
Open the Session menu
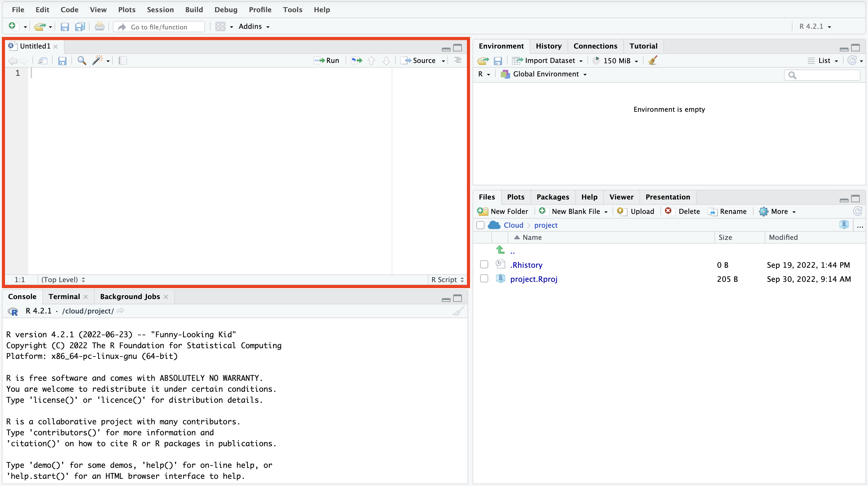pos(160,9)
